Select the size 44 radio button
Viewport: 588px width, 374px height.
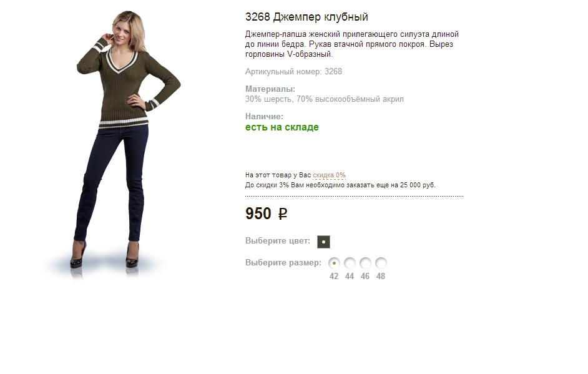click(350, 263)
